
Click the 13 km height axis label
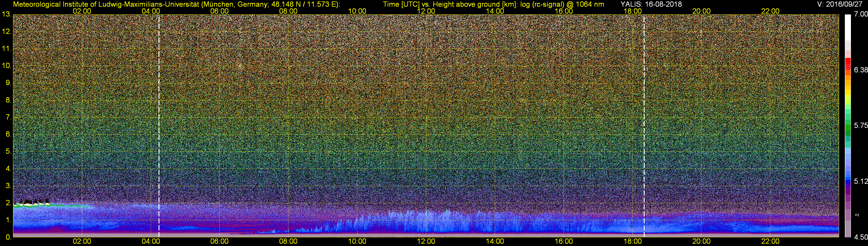coord(6,14)
